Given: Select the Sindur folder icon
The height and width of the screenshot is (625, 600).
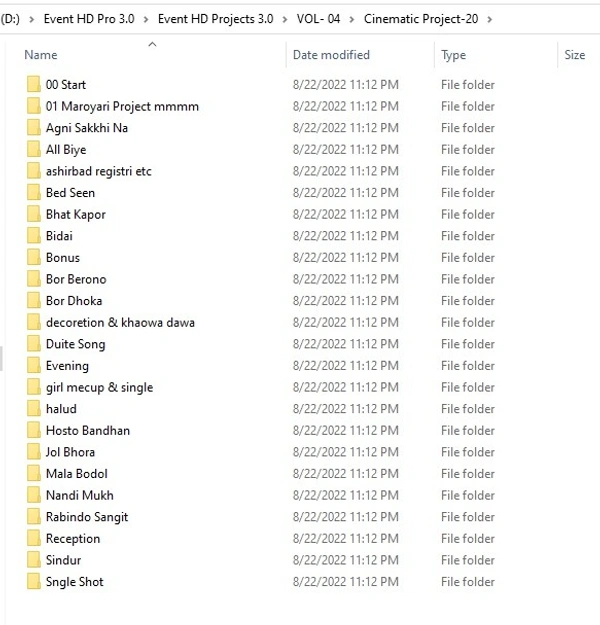Looking at the screenshot, I should click(x=33, y=560).
